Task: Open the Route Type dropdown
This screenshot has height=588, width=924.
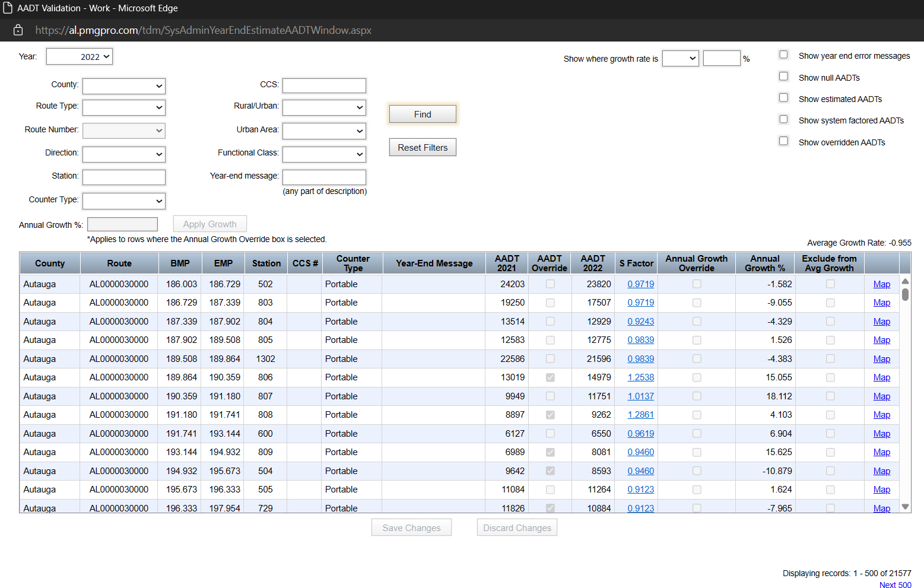Action: (123, 107)
